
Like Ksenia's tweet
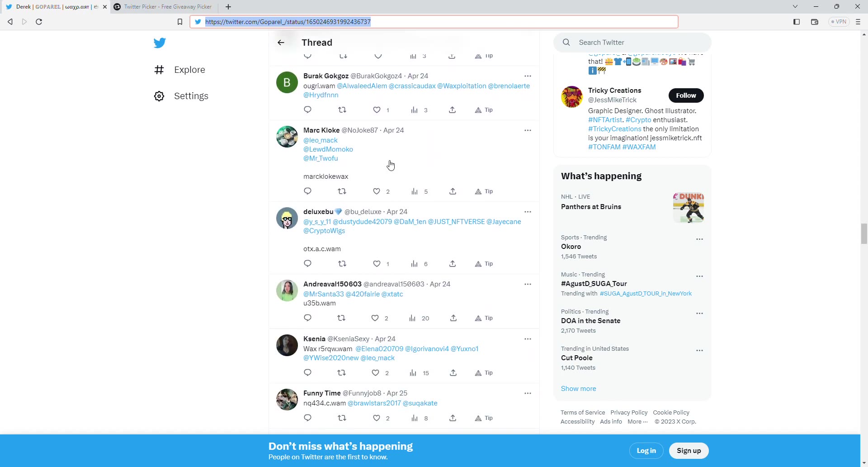coord(376,373)
